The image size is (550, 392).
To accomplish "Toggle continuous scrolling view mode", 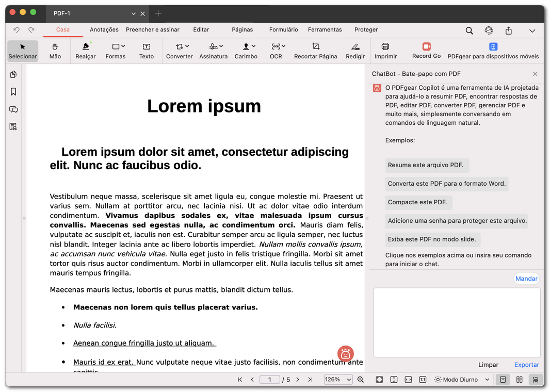I will pyautogui.click(x=536, y=380).
